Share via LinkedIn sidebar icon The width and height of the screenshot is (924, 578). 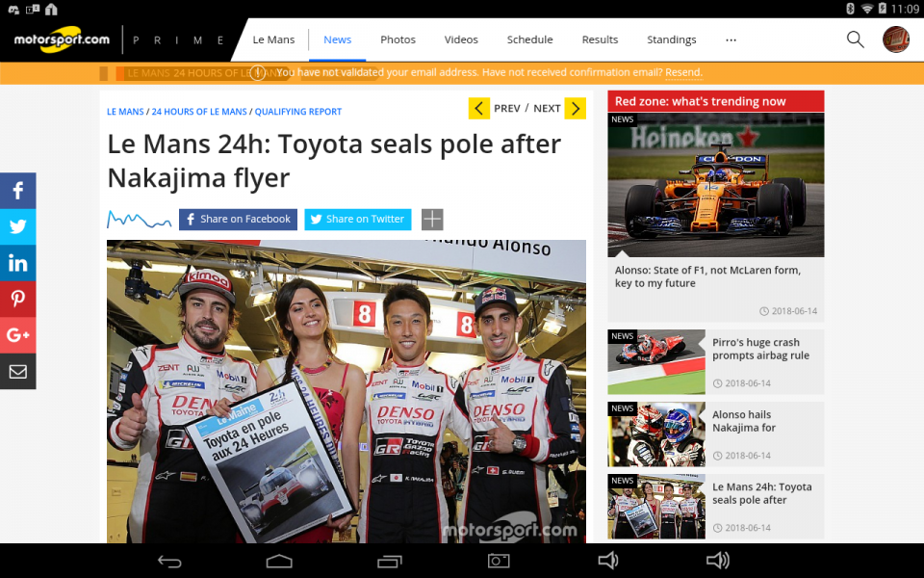click(x=17, y=263)
